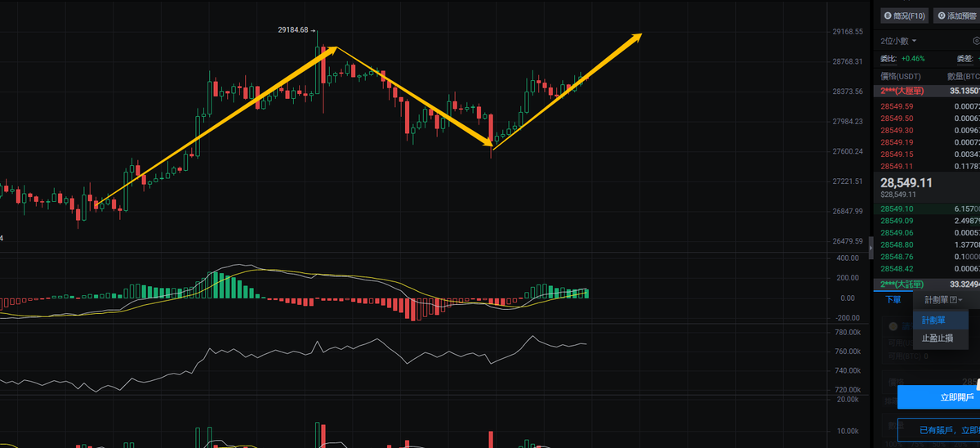Viewport: 980px width, 448px height.
Task: Click the 26479.59 price axis label
Action: [849, 241]
